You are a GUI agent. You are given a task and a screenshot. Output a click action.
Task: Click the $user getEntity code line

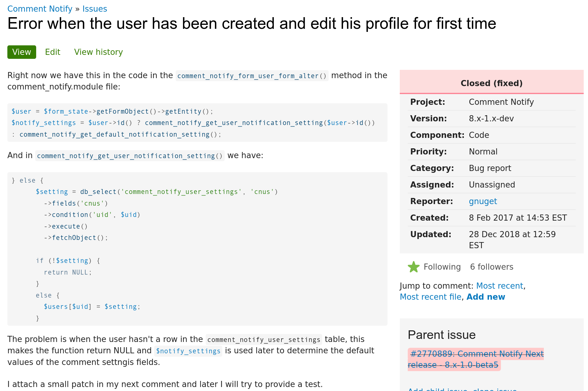[x=112, y=112]
